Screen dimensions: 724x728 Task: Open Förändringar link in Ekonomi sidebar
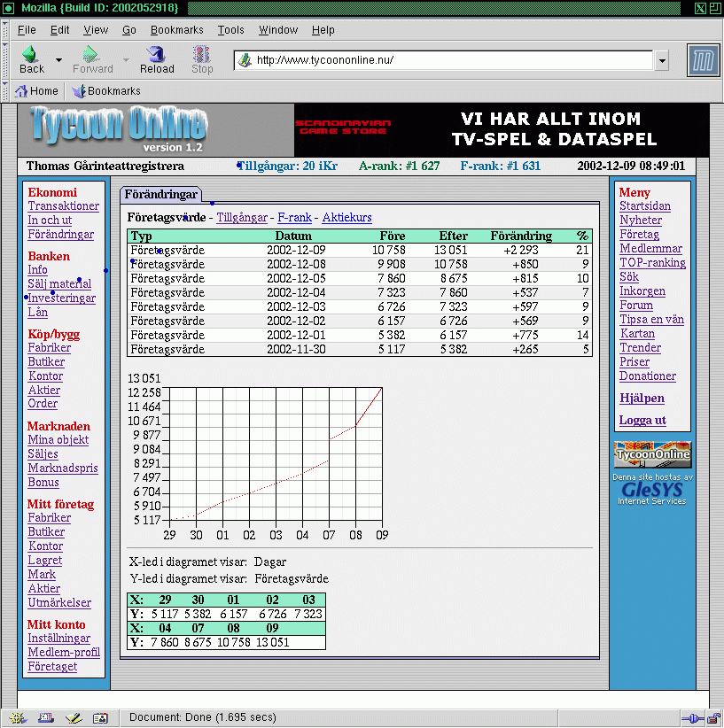coord(61,235)
